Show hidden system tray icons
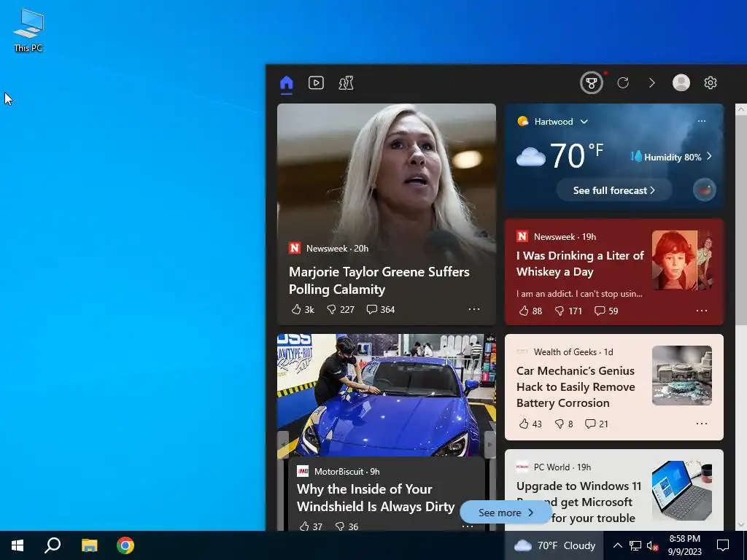This screenshot has height=560, width=747. point(617,545)
